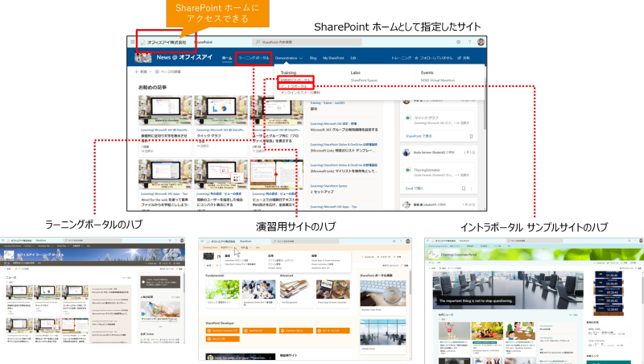
Task: Open user avatar in ラーニングポータル window
Action: click(x=182, y=240)
